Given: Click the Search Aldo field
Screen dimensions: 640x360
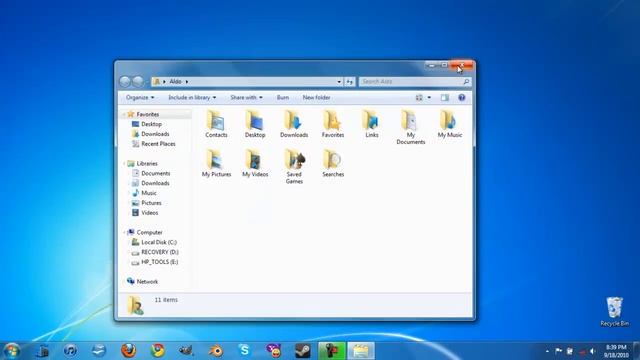Looking at the screenshot, I should (415, 82).
